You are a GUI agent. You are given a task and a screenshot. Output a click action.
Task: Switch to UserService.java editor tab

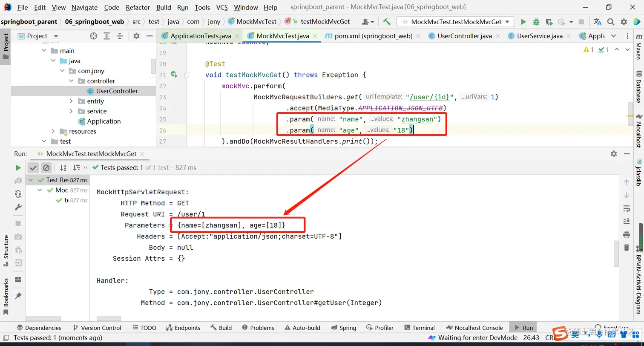(x=540, y=36)
